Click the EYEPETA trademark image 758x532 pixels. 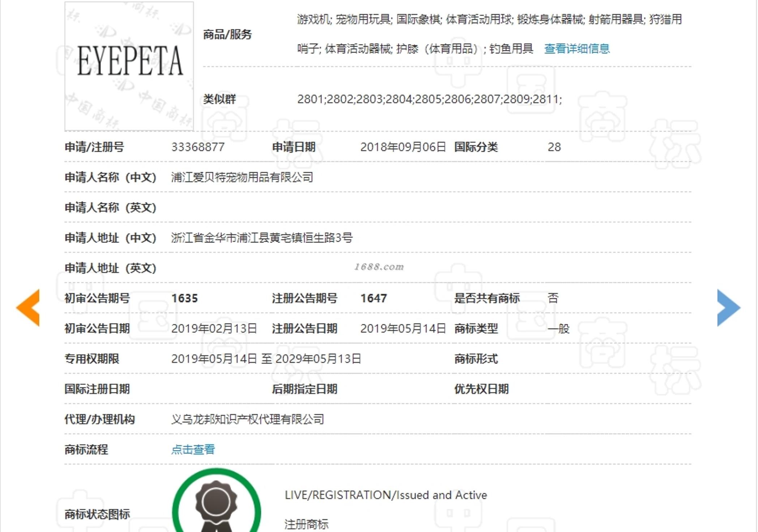(x=129, y=66)
